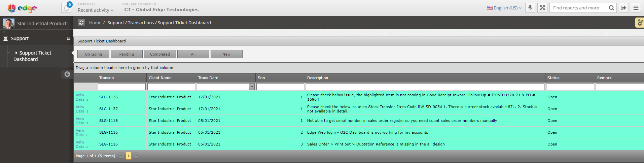The height and width of the screenshot is (163, 644).
Task: Sort by Trans Date column header
Action: pyautogui.click(x=226, y=78)
